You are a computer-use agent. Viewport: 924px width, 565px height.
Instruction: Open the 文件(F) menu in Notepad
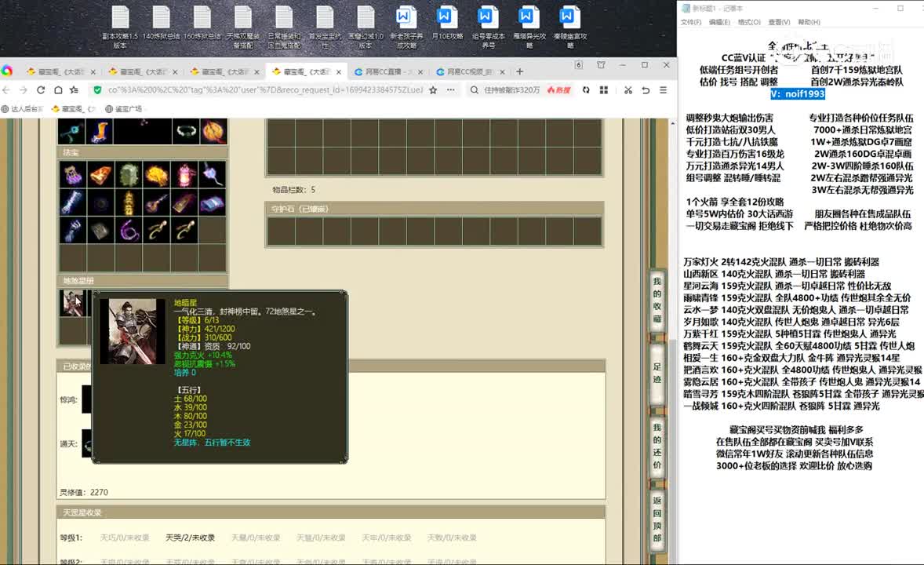coord(690,22)
